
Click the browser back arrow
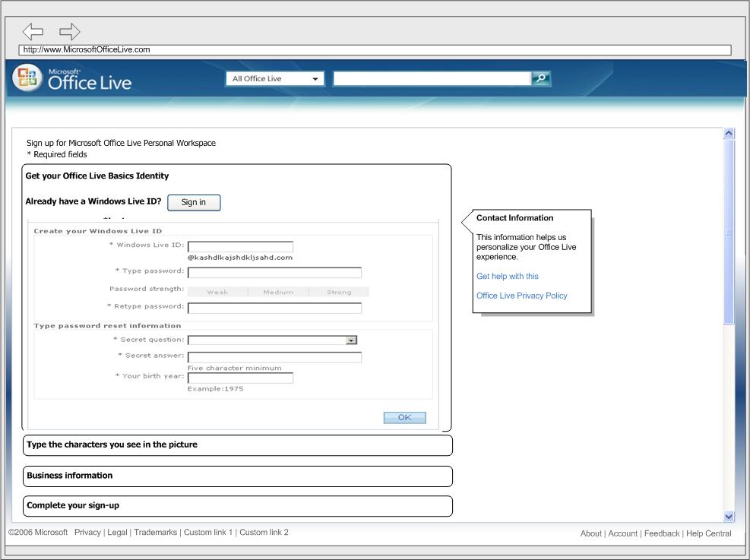point(33,32)
